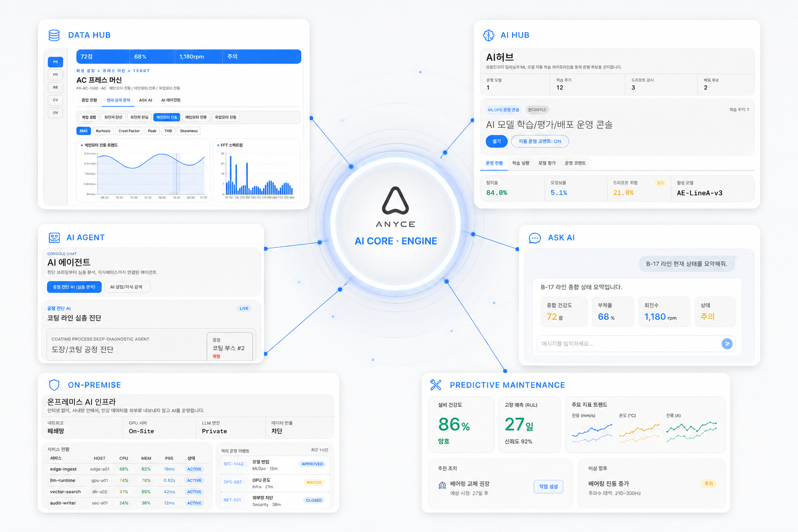
Task: Select the highlighted blue PR sidebar button
Action: (56, 62)
